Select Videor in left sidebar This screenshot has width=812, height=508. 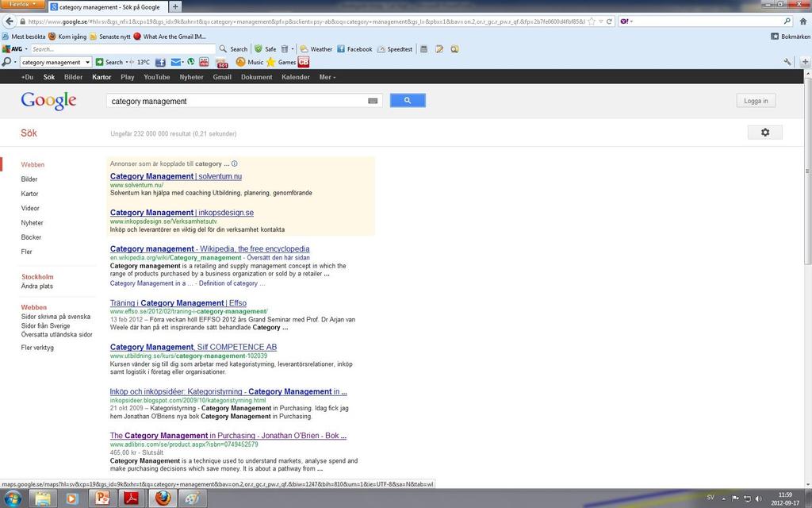(x=30, y=209)
